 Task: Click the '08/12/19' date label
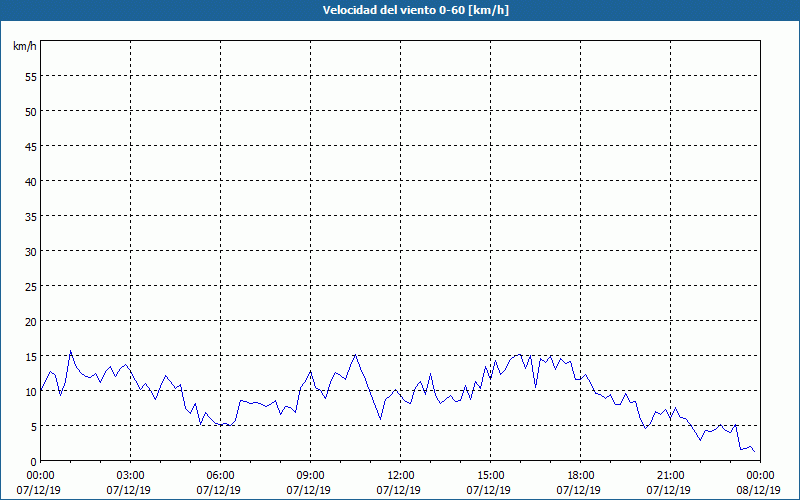pyautogui.click(x=758, y=490)
